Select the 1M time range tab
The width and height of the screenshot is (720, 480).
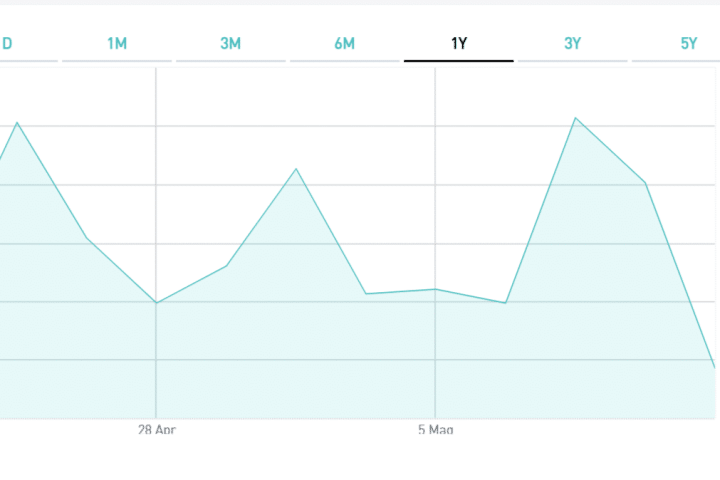click(x=117, y=43)
